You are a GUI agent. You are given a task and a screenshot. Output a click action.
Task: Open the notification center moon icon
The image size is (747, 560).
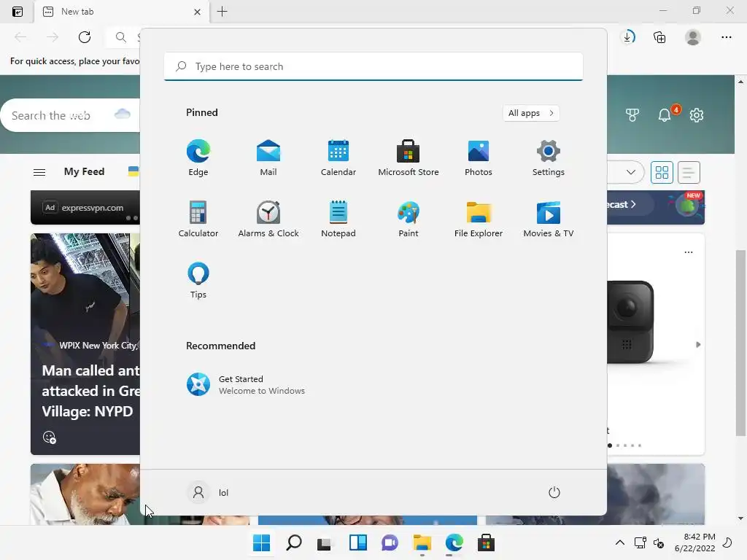728,542
